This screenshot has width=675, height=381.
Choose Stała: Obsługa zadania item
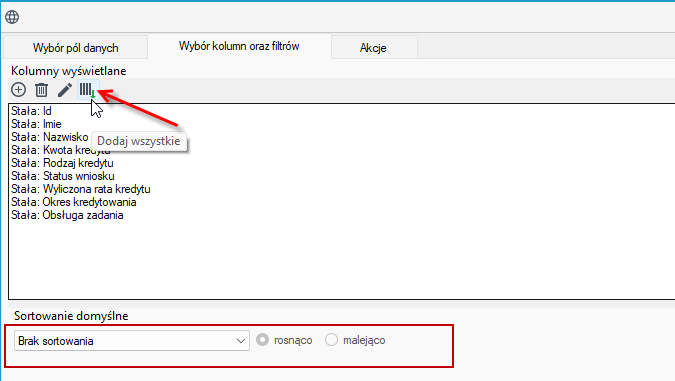67,215
